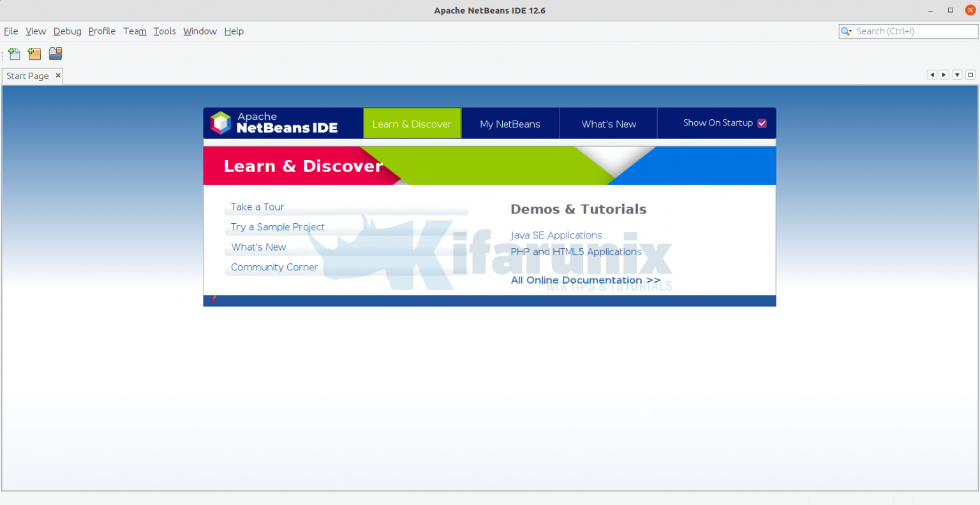The image size is (980, 505).
Task: Click the New Project toolbar icon
Action: coord(34,54)
